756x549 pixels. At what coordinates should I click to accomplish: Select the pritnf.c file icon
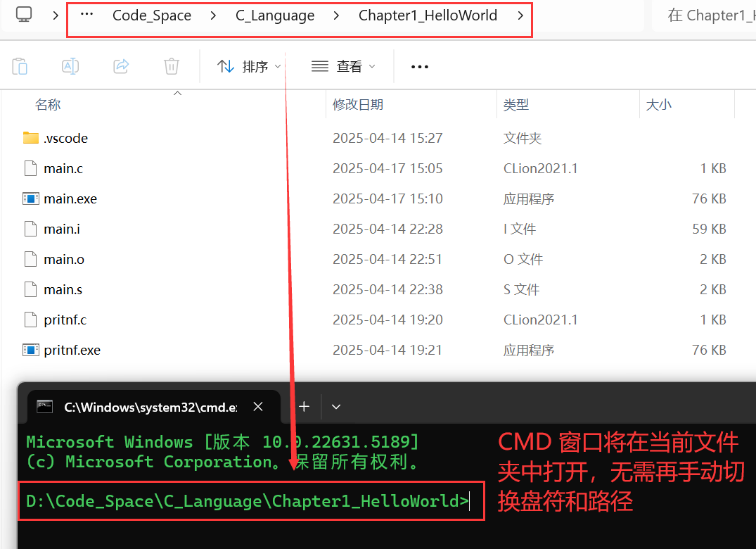(x=30, y=320)
